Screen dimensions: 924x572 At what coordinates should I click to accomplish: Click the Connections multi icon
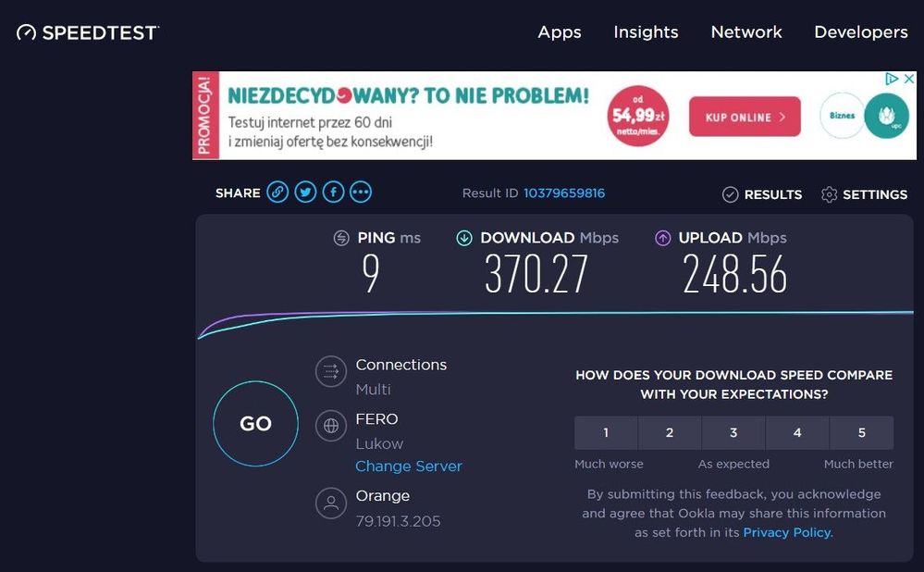click(x=330, y=372)
